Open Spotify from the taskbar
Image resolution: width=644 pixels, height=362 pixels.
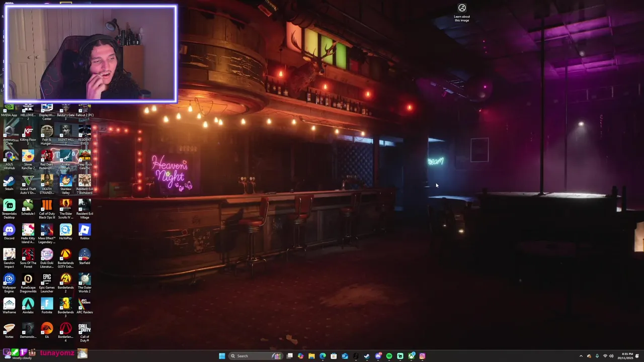click(389, 356)
